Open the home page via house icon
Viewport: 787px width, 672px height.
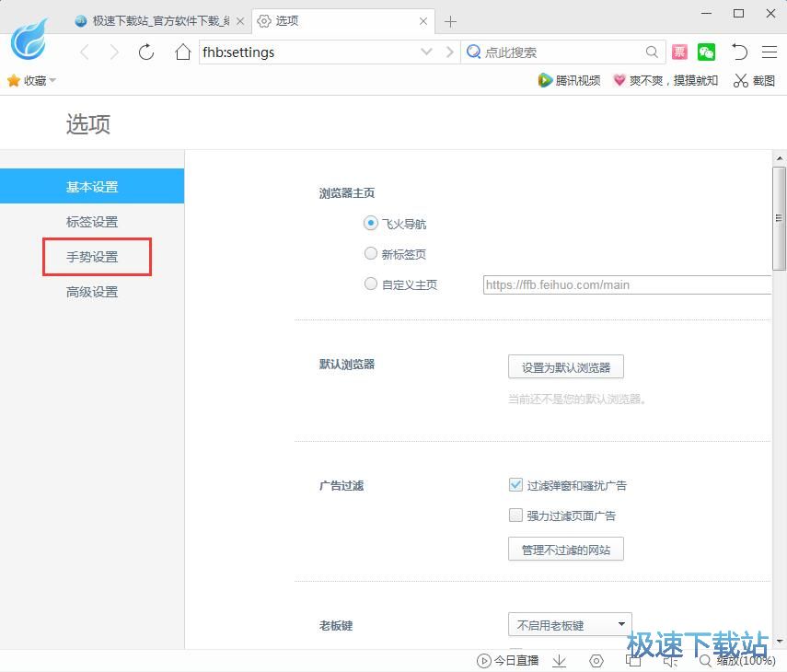coord(182,52)
